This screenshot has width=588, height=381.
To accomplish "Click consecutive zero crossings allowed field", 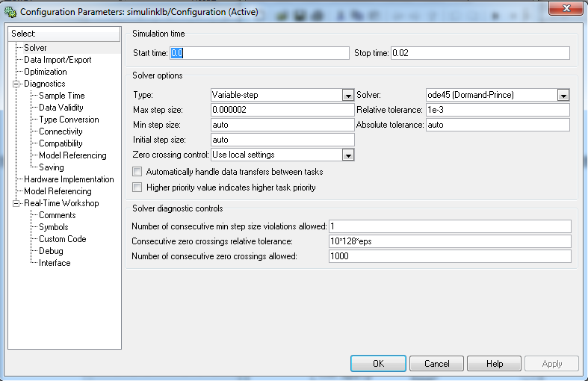I will tap(450, 256).
